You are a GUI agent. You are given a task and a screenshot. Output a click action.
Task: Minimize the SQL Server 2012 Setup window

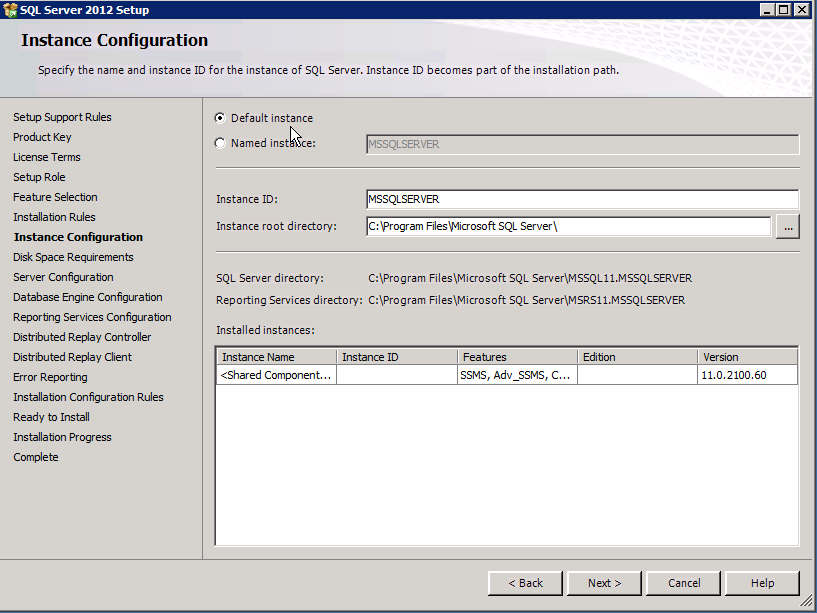767,9
